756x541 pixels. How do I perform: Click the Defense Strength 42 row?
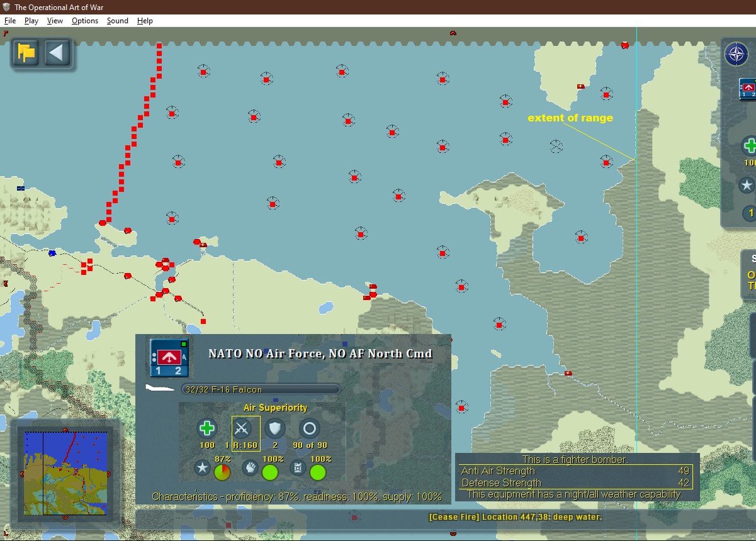point(576,483)
